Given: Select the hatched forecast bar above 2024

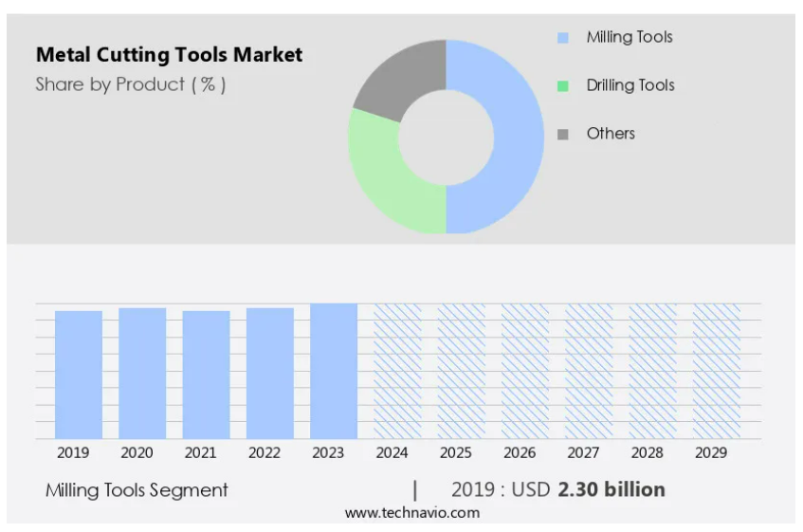Looking at the screenshot, I should point(397,371).
